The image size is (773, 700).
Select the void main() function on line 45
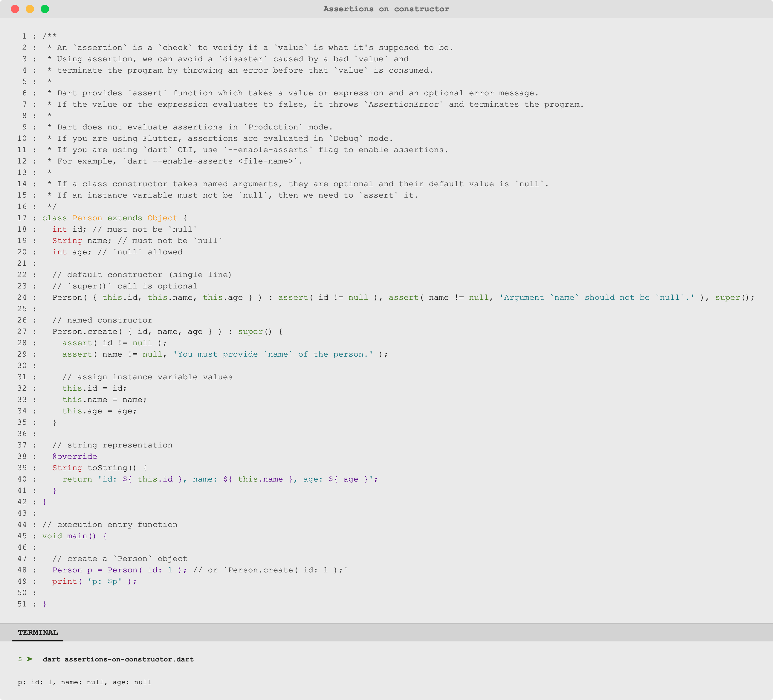click(x=69, y=536)
